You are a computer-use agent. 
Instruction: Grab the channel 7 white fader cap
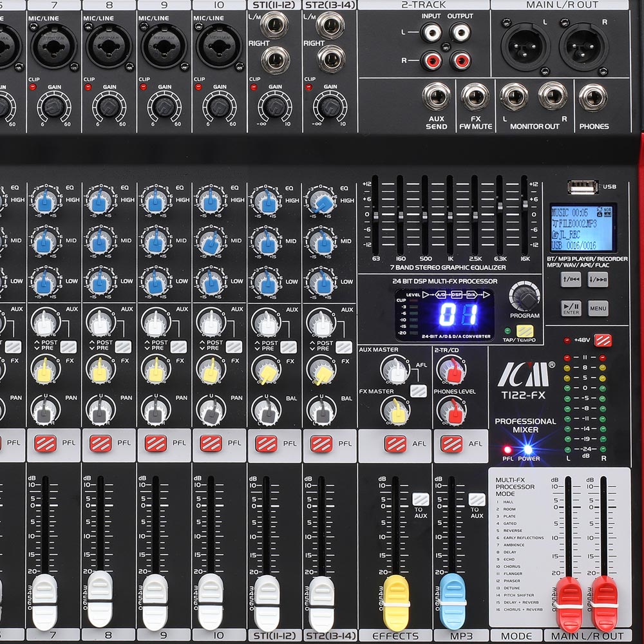pyautogui.click(x=44, y=601)
